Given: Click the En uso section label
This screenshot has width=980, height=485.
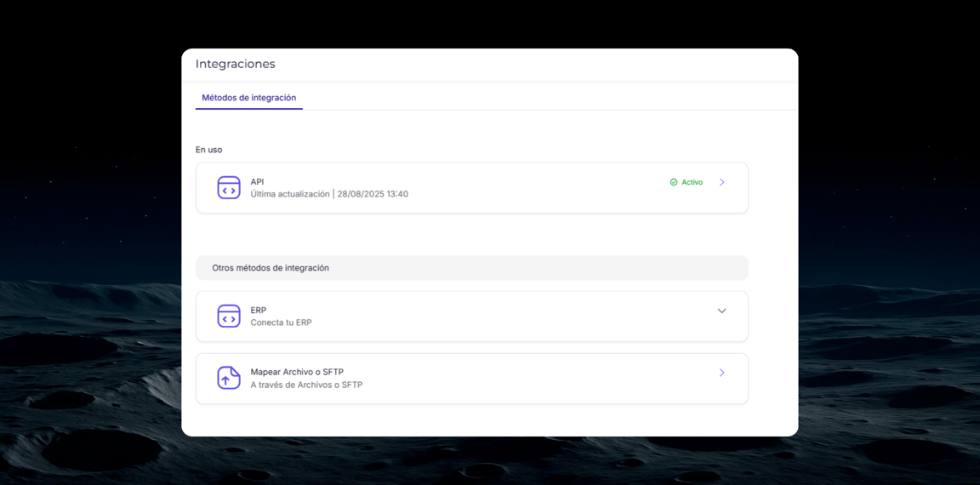Looking at the screenshot, I should 208,150.
